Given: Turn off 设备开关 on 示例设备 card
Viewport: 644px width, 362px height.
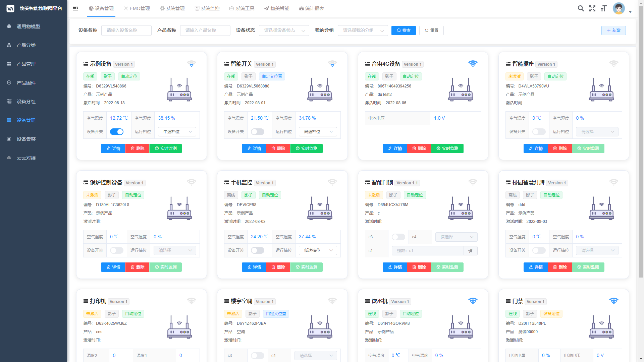Looking at the screenshot, I should click(117, 132).
